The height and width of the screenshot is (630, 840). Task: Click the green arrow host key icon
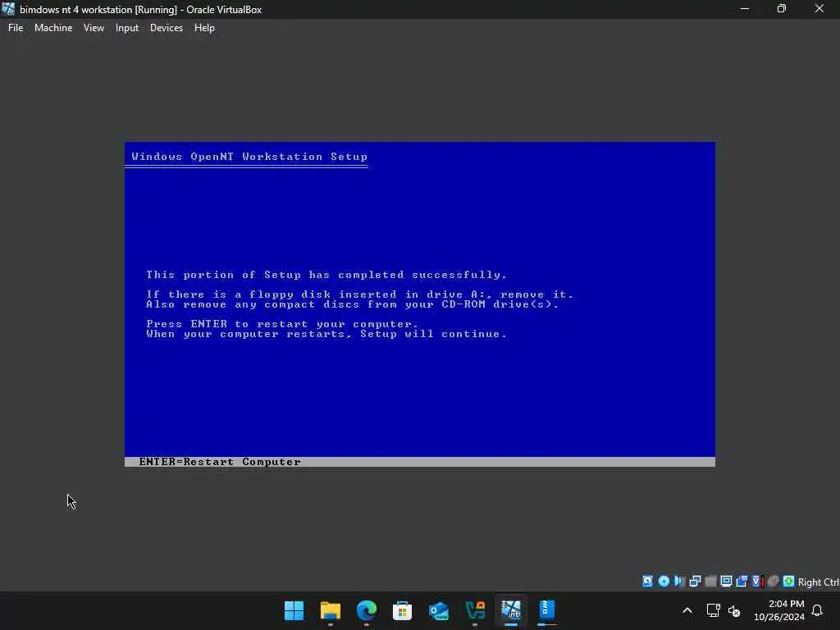click(788, 582)
